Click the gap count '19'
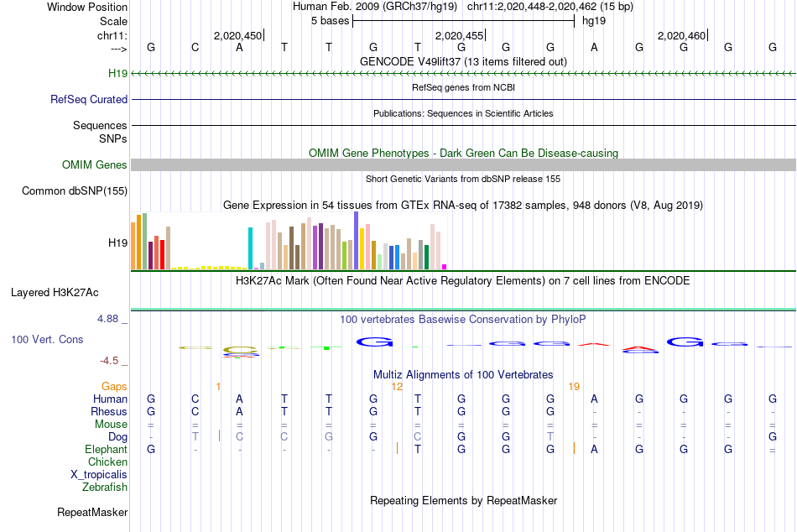The width and height of the screenshot is (797, 532). (574, 387)
